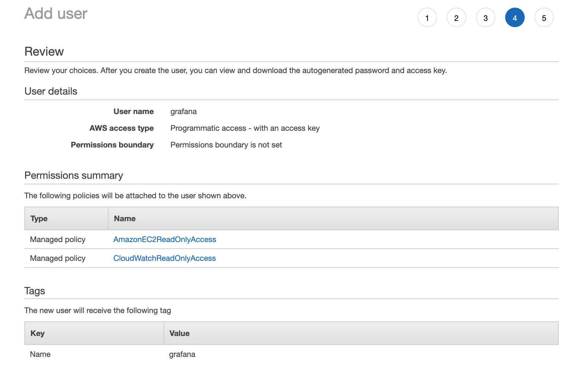
Task: Click the tag key 'Name' cell
Action: [x=40, y=354]
